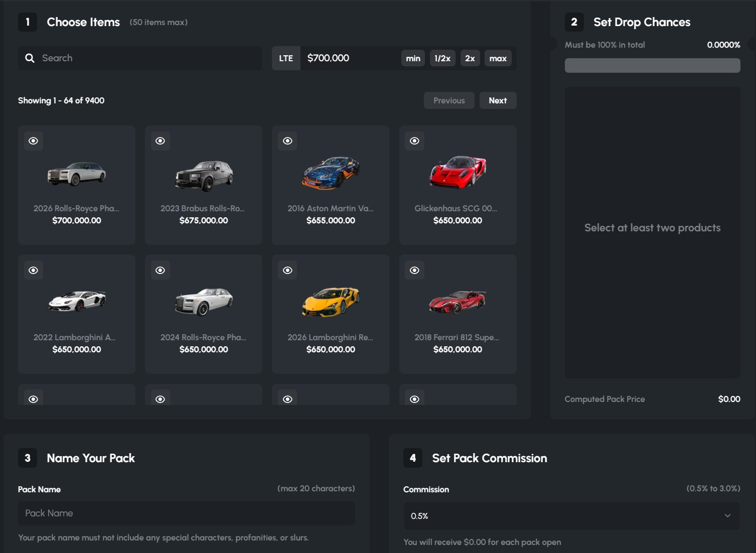Image resolution: width=756 pixels, height=553 pixels.
Task: Preview the 2026 Lamborghini Revuelto eye icon
Action: (287, 270)
